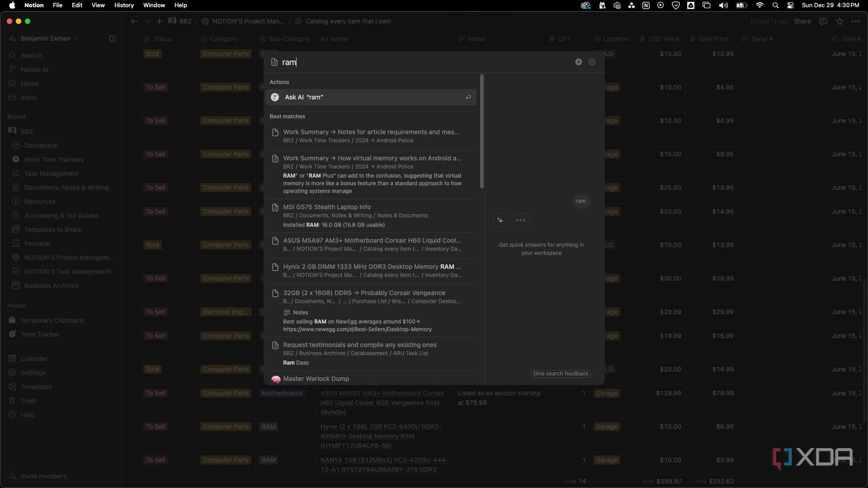Open Trash from sidebar
868x488 pixels.
(29, 401)
